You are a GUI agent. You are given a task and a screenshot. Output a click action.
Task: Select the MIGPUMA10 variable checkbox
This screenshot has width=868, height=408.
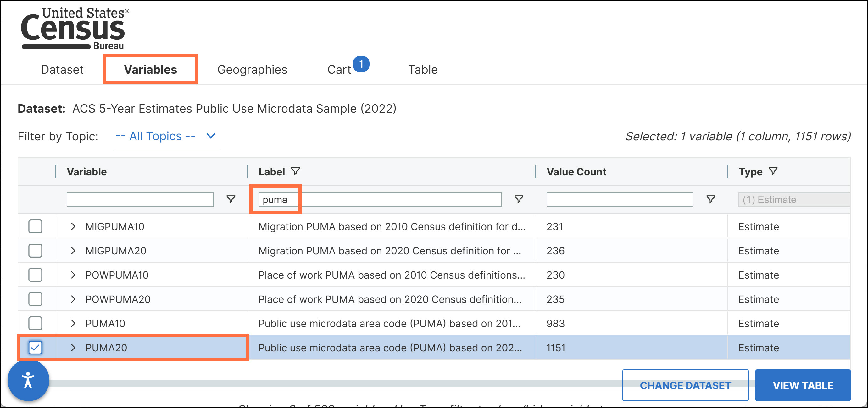35,226
